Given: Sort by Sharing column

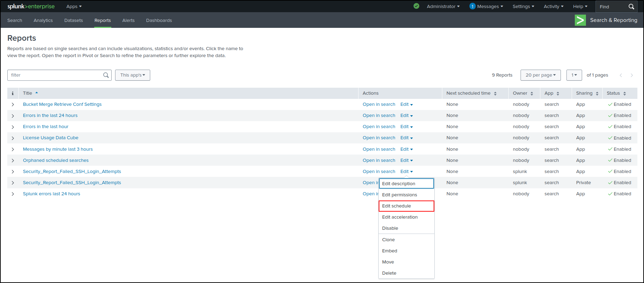Looking at the screenshot, I should [597, 93].
